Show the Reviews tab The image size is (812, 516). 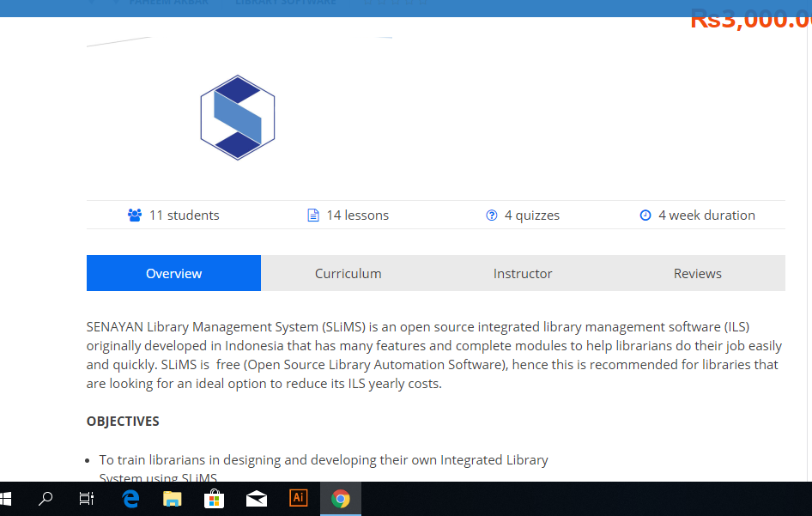point(698,273)
